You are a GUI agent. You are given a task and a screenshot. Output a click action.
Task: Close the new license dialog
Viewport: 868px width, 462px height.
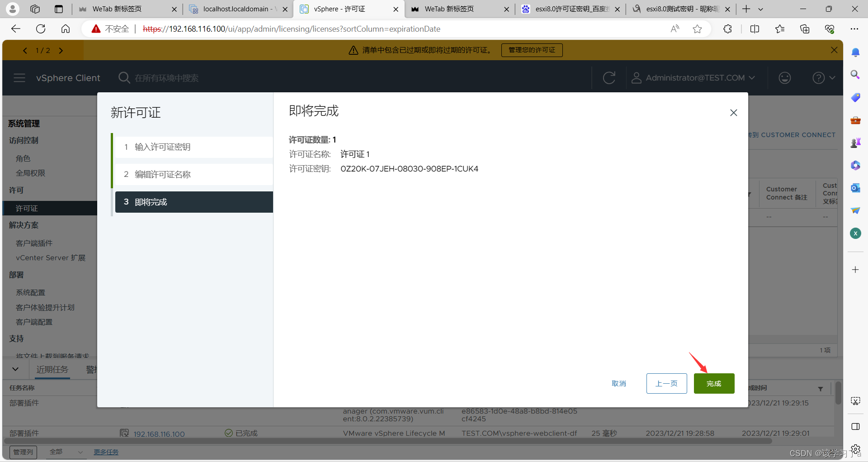(733, 113)
